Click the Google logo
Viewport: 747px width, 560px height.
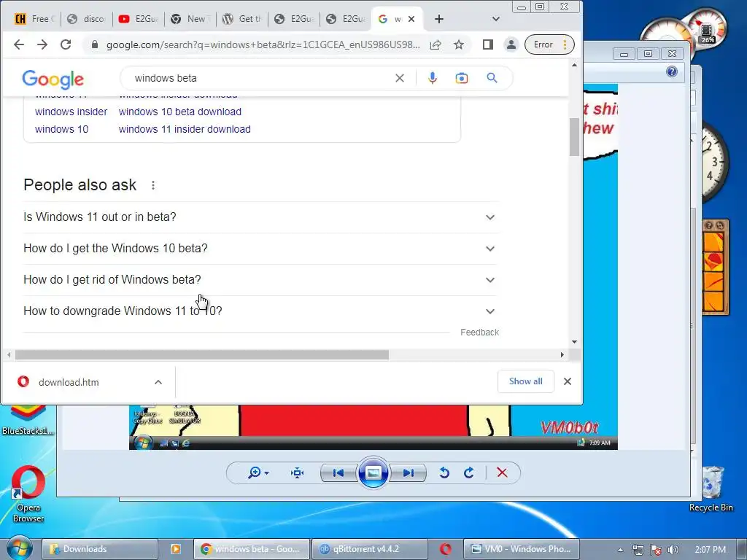53,79
